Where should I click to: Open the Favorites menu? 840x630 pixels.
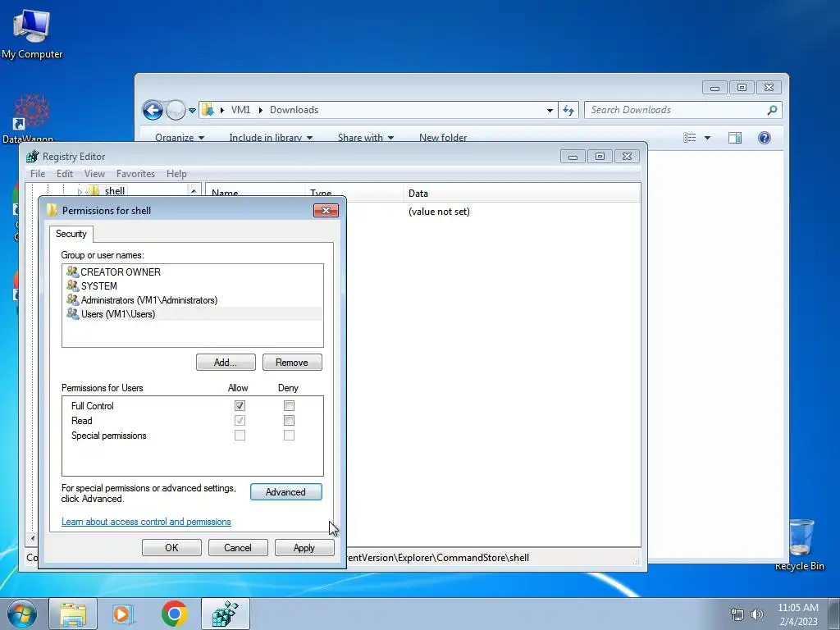point(135,174)
